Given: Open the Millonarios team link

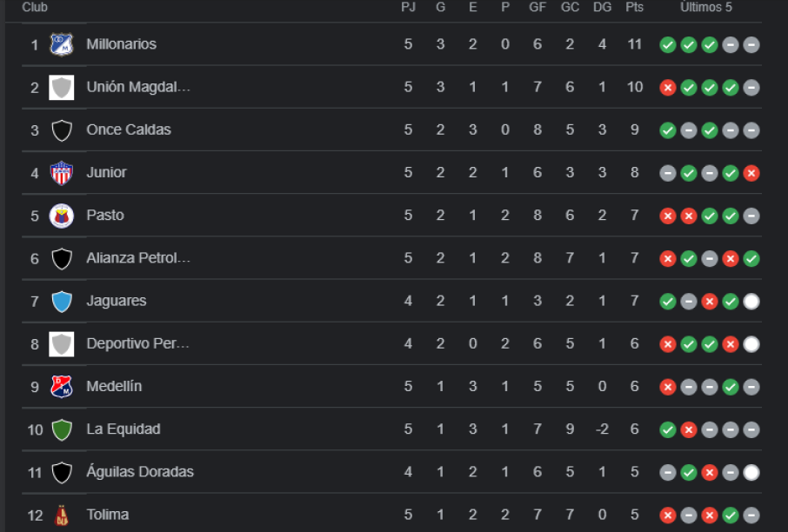Looking at the screenshot, I should click(122, 44).
